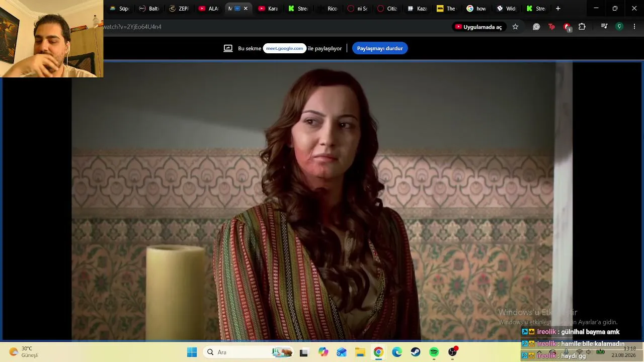The width and height of the screenshot is (644, 362).
Task: Open Spotify from the taskbar
Action: coord(434,352)
